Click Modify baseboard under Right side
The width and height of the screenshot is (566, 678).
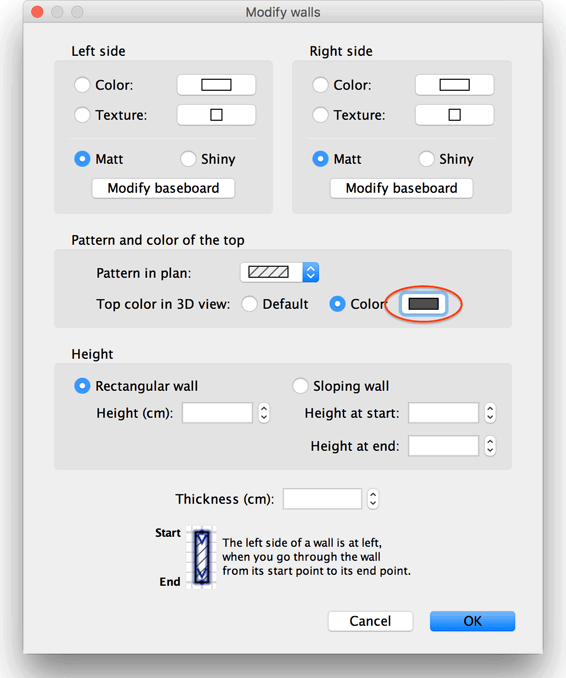click(x=402, y=188)
